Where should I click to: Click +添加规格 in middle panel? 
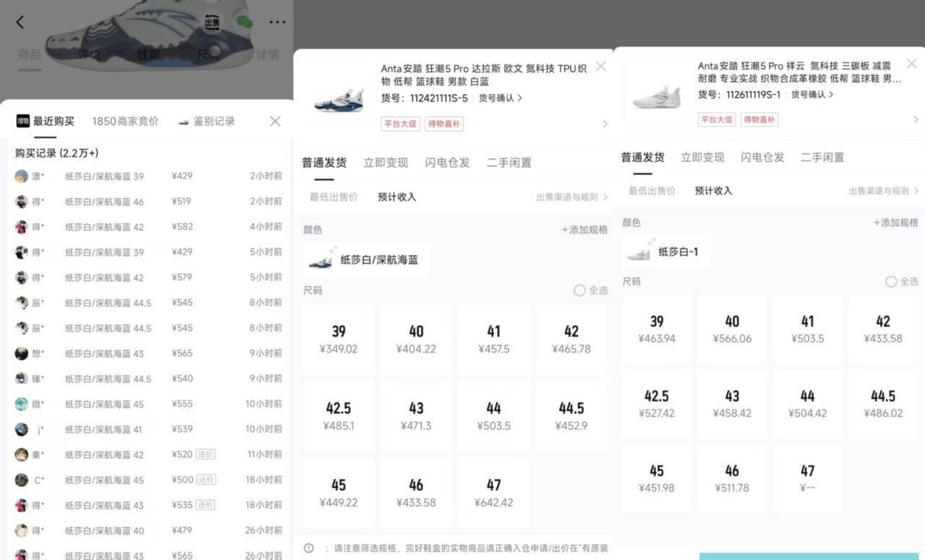point(585,230)
